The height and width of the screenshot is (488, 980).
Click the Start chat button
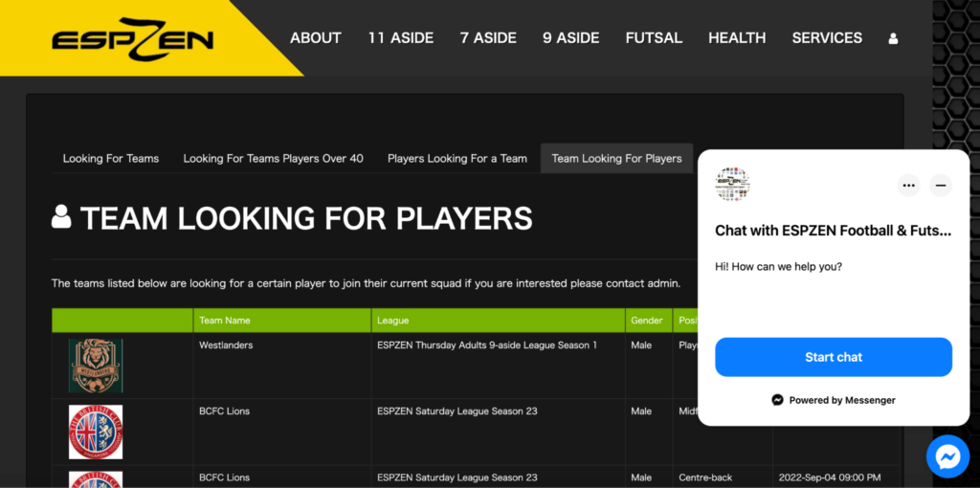coord(834,358)
